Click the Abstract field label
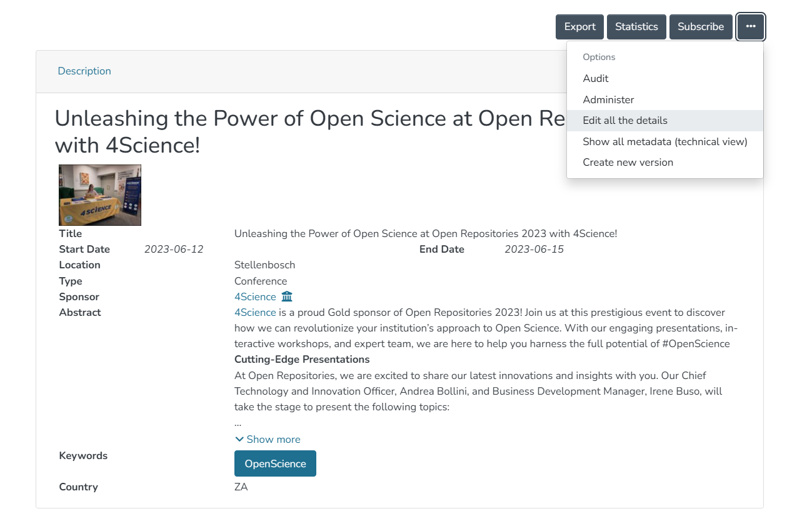Viewport: 812px width, 511px height. 80,313
